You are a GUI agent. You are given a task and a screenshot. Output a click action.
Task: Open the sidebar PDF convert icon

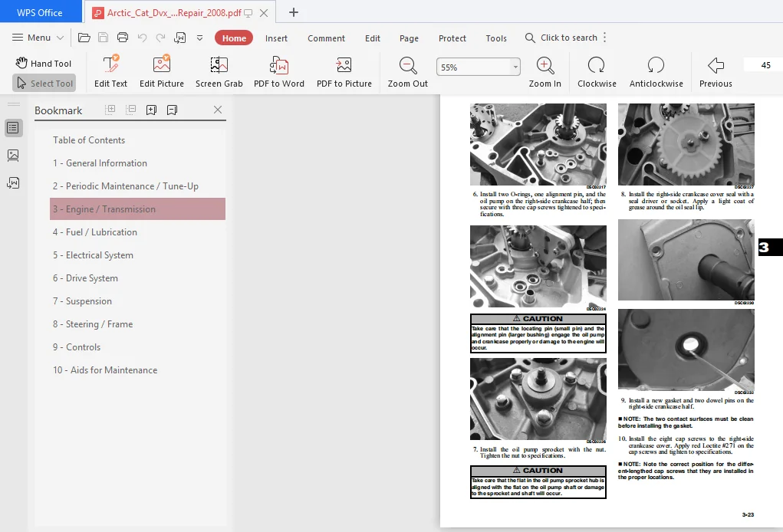14,182
